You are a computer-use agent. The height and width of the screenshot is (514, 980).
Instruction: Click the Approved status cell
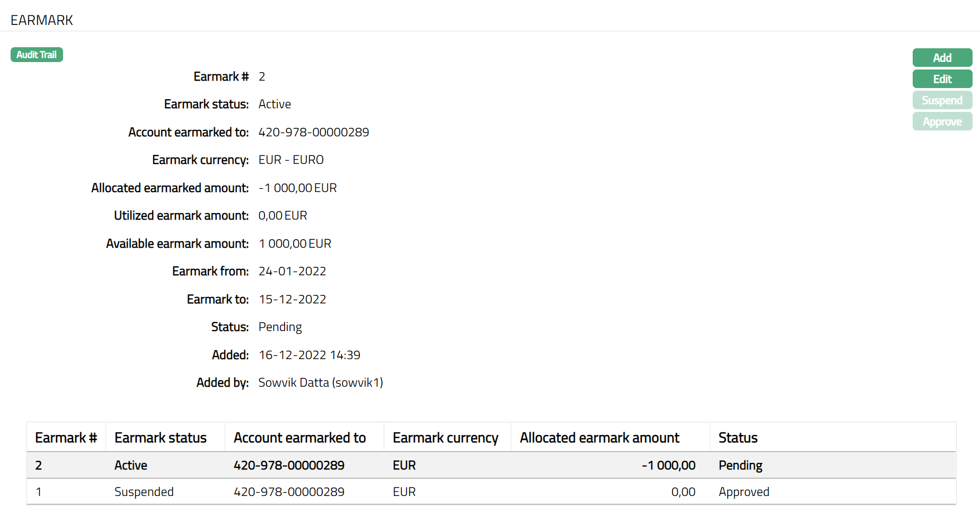tap(744, 492)
